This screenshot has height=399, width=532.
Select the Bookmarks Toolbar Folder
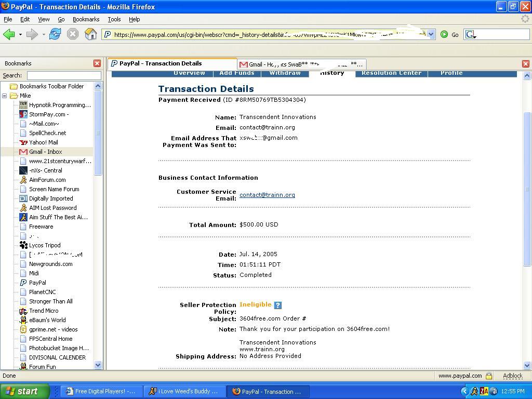coord(51,86)
